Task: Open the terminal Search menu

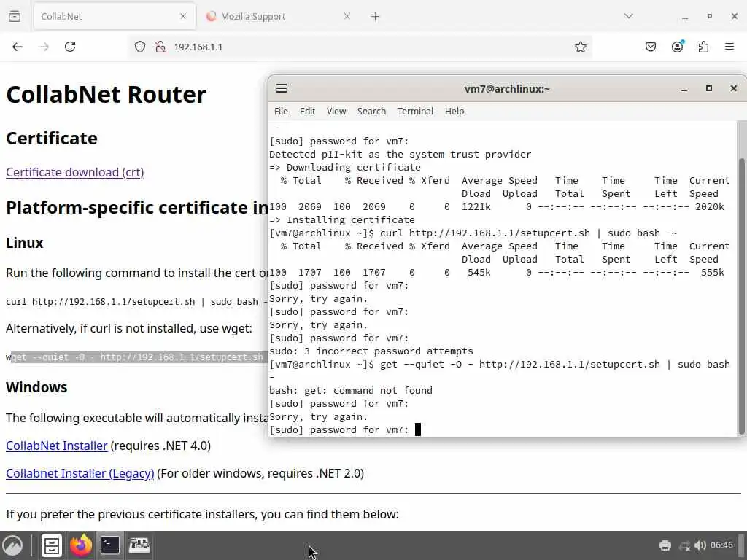Action: click(x=371, y=111)
